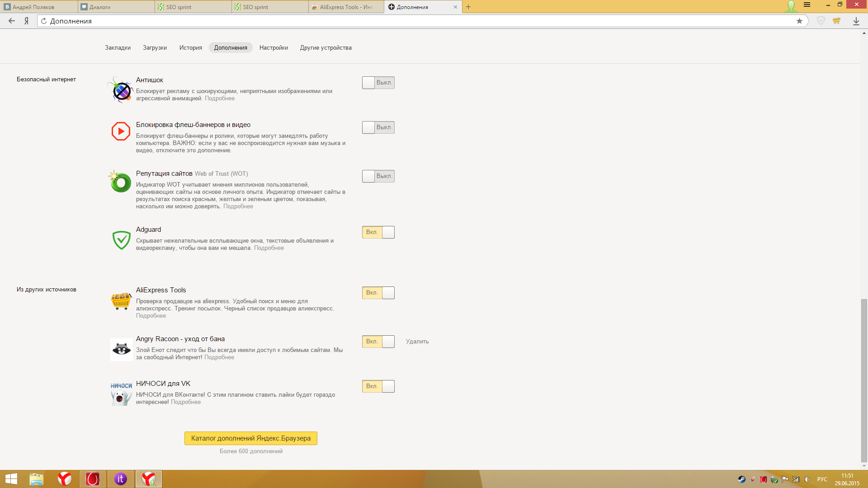Click Удалить next to Angry Racoon
Viewport: 868px width, 488px height.
click(417, 342)
